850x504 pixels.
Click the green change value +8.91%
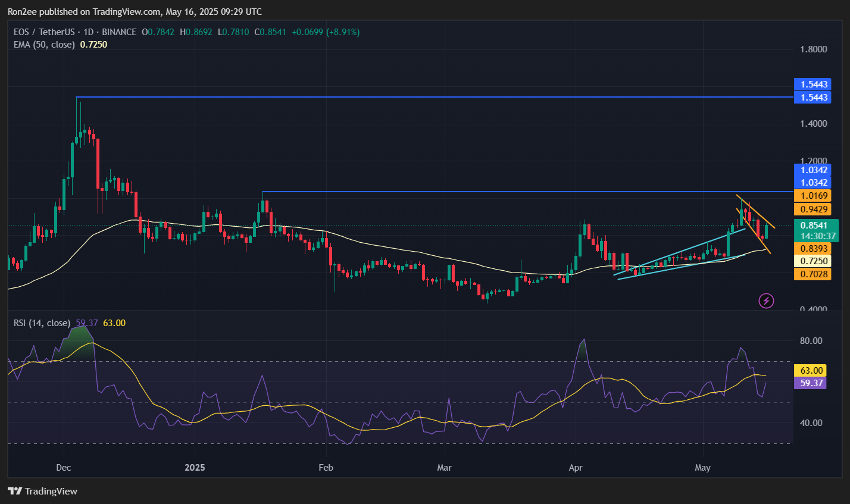click(x=344, y=32)
